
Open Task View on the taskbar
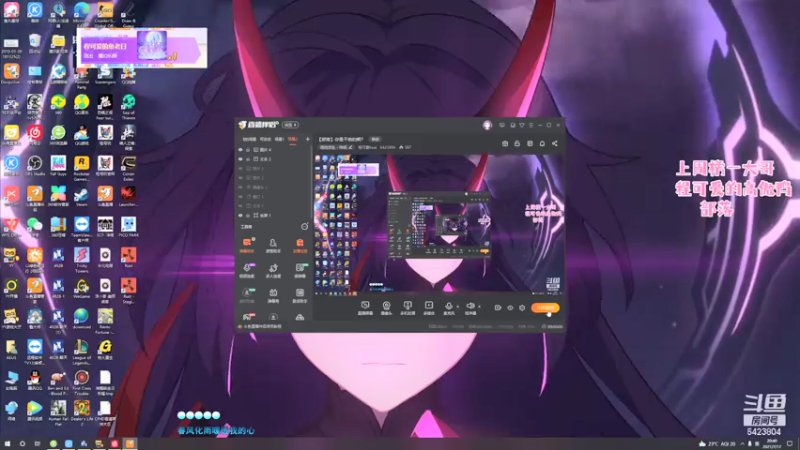coord(37,444)
